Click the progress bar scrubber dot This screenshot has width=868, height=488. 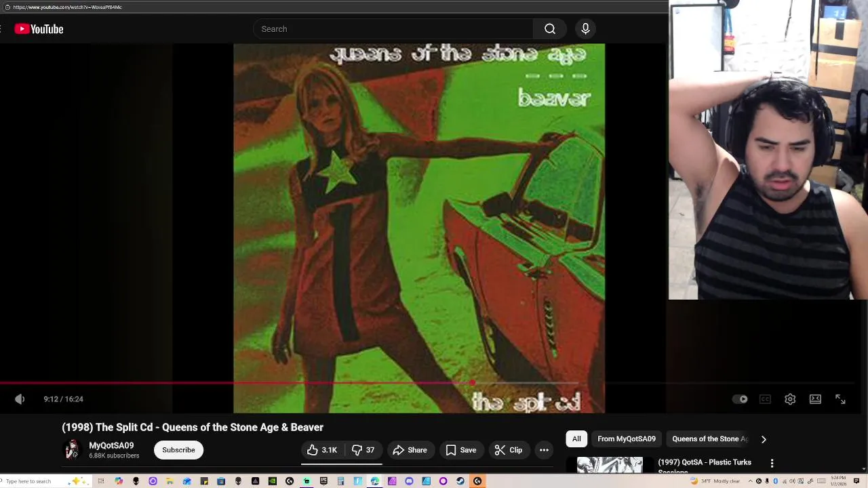[472, 383]
